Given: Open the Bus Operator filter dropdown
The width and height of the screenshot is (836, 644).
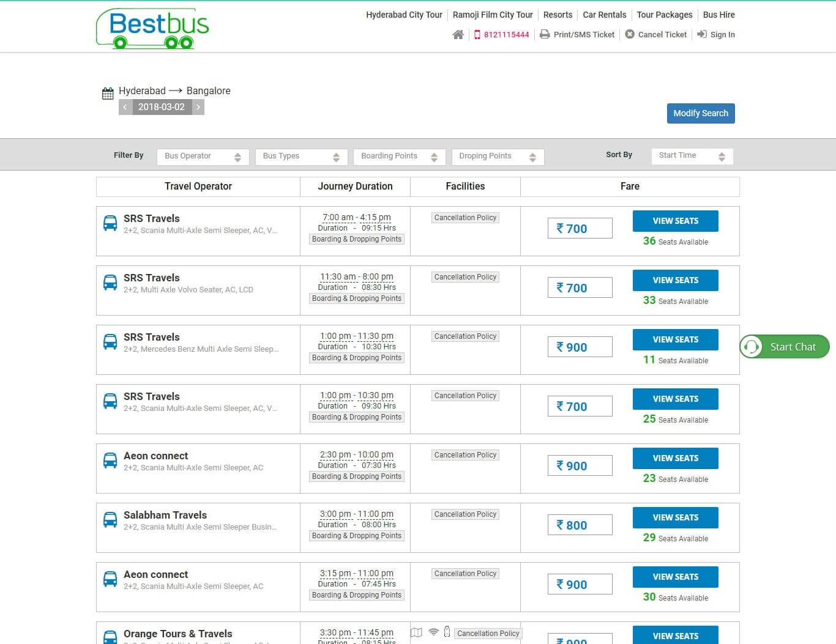Looking at the screenshot, I should (x=203, y=157).
